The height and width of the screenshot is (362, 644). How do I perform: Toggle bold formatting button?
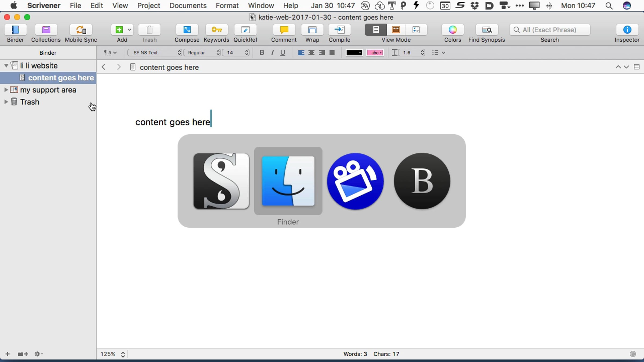tap(262, 53)
